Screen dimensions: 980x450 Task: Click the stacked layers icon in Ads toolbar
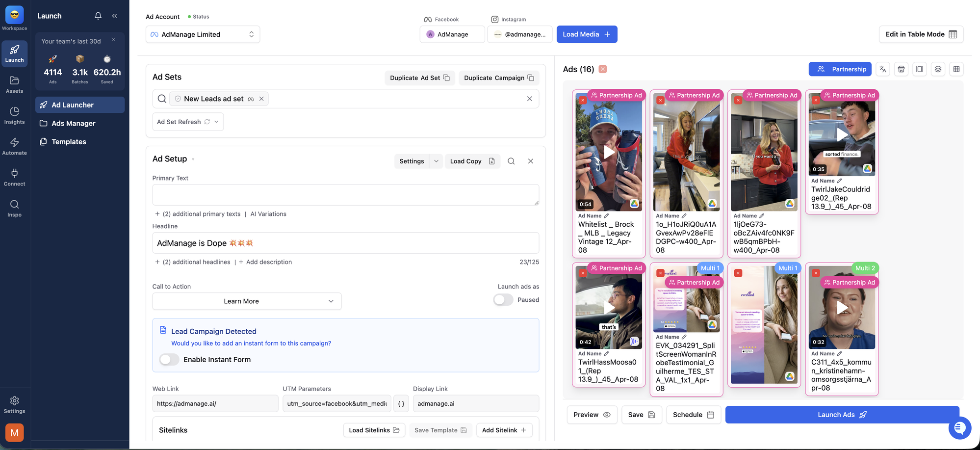coord(938,69)
